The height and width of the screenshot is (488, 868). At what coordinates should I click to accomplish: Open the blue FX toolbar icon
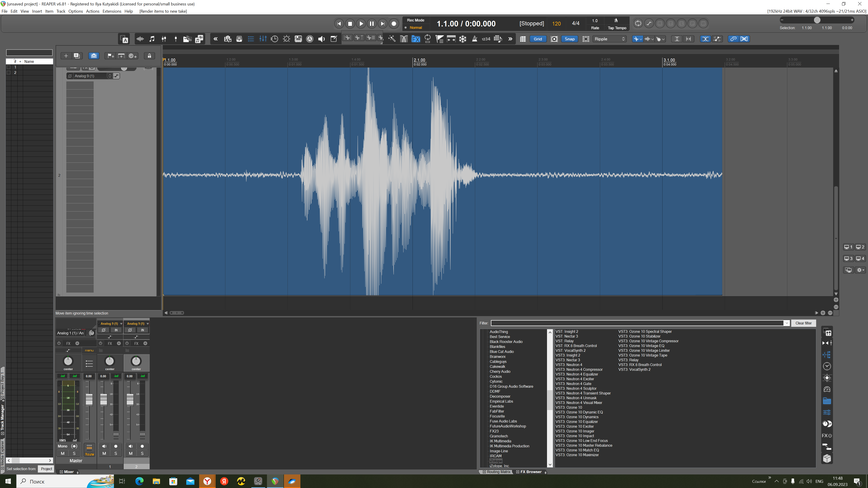click(x=416, y=39)
